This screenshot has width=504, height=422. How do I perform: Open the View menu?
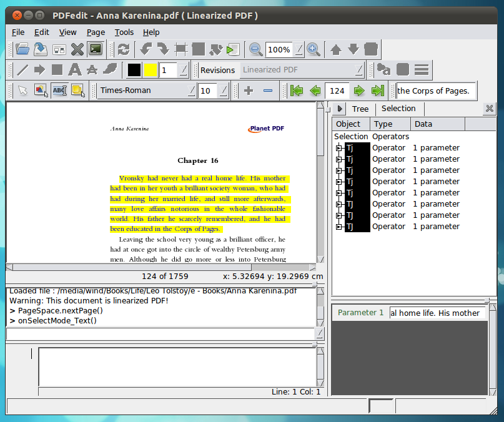68,32
